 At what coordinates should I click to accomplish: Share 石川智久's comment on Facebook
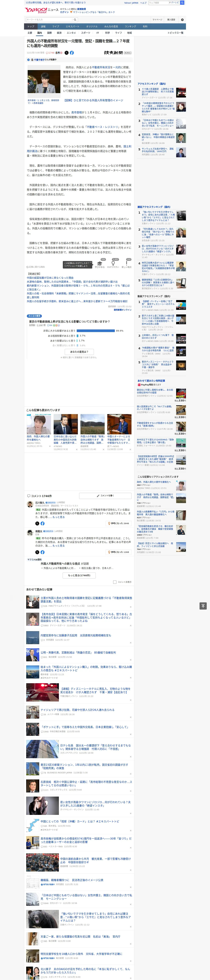click(x=42, y=523)
